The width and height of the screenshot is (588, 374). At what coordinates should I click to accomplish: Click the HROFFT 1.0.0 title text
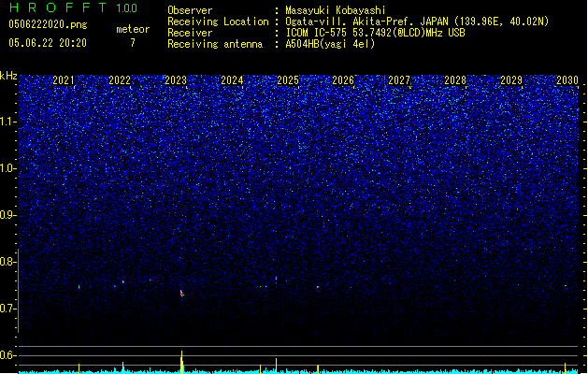click(x=73, y=7)
